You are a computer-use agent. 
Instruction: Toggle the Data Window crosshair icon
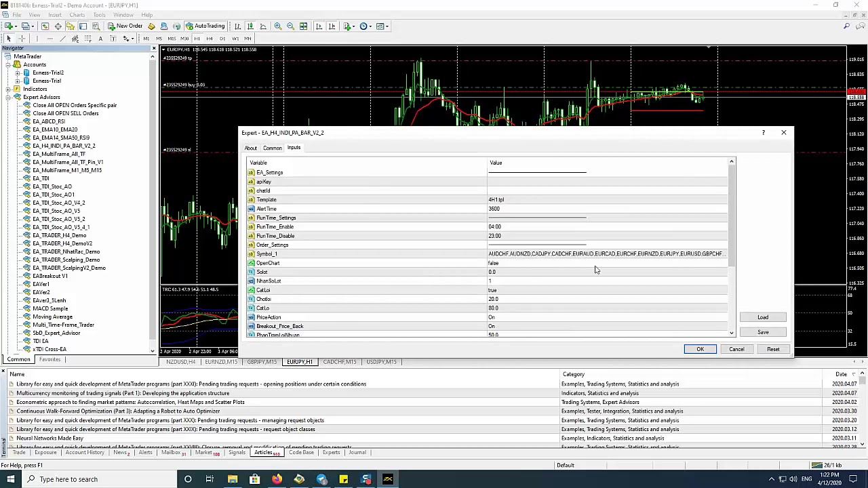click(58, 26)
